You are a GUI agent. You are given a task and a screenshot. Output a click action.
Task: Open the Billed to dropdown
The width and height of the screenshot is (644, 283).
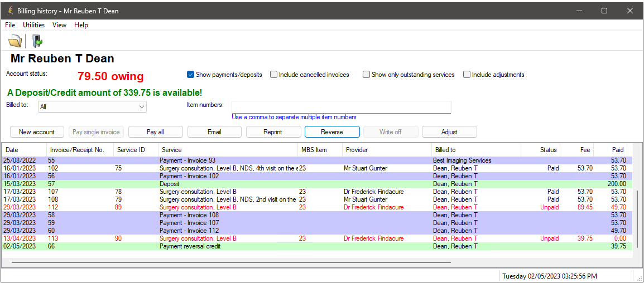tap(93, 106)
